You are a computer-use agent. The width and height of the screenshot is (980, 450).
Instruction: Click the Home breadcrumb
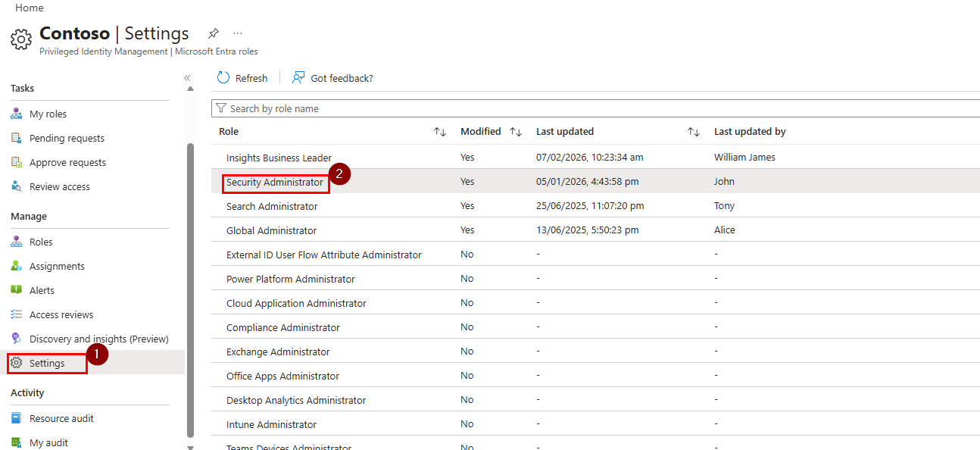coord(29,8)
